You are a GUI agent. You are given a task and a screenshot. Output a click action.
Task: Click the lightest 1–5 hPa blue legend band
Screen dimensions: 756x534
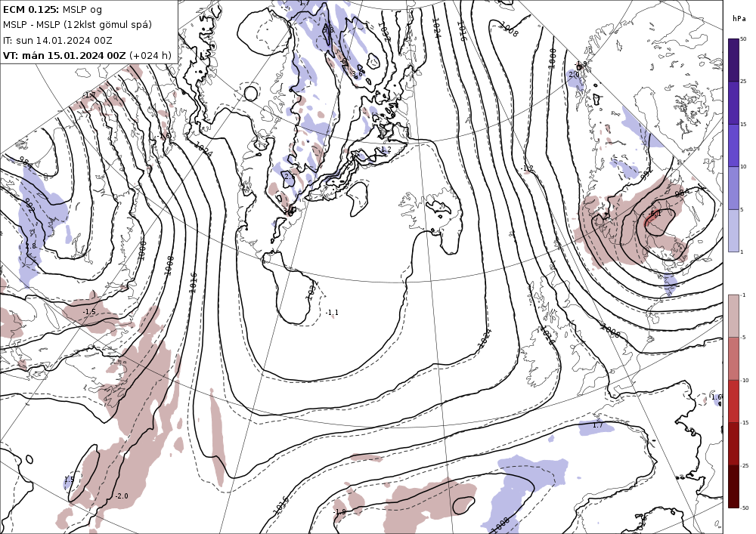click(x=733, y=230)
